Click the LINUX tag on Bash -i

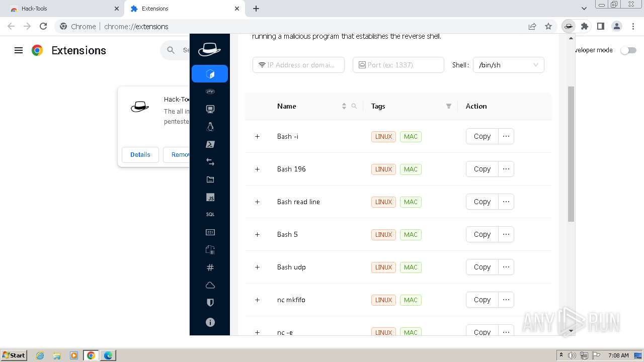383,136
